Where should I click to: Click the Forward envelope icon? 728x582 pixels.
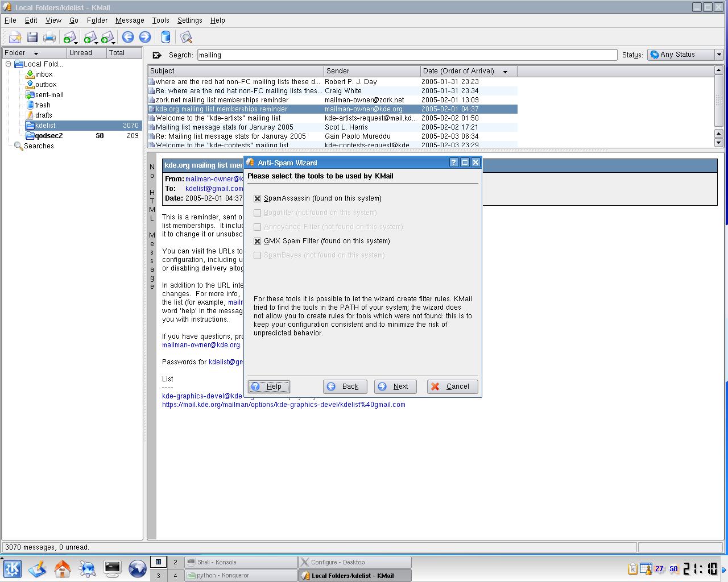pyautogui.click(x=106, y=38)
